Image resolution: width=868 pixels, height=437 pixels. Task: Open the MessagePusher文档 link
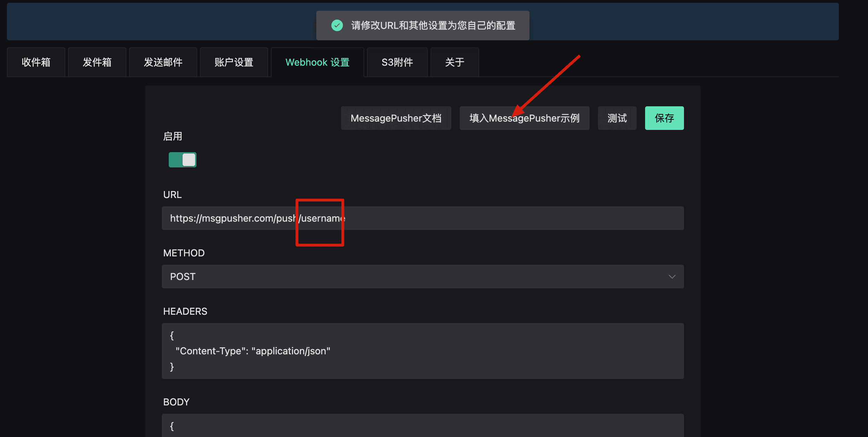coord(396,118)
